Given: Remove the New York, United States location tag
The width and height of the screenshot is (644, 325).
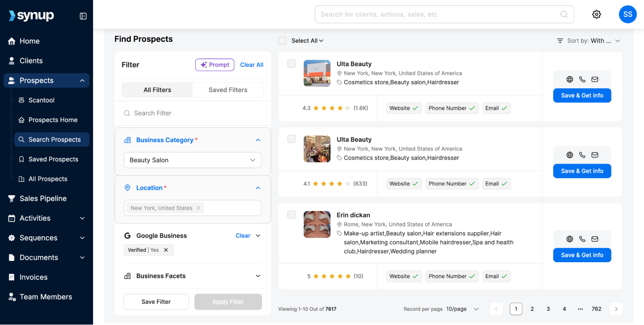Looking at the screenshot, I should [198, 208].
